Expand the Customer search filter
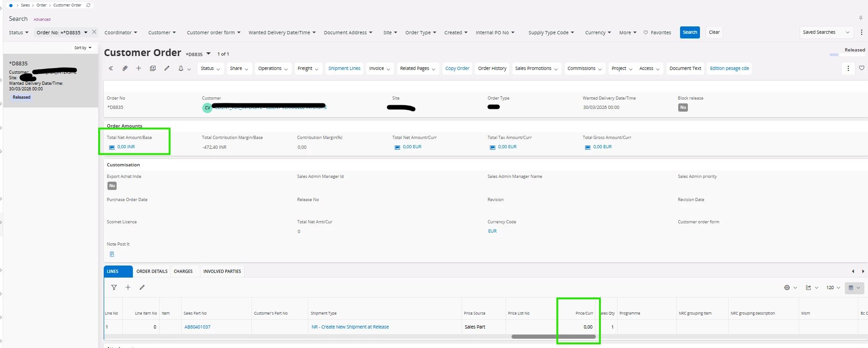868x348 pixels. pyautogui.click(x=162, y=32)
